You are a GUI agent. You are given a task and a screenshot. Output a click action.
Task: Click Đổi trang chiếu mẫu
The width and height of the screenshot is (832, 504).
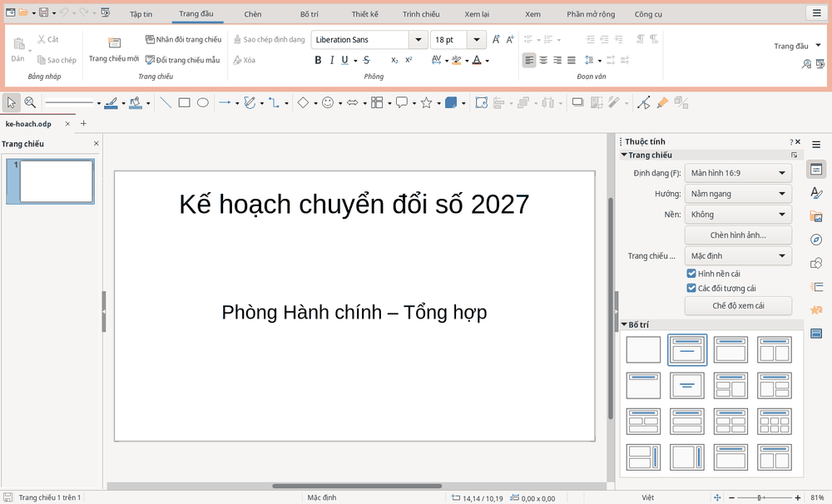coord(182,60)
